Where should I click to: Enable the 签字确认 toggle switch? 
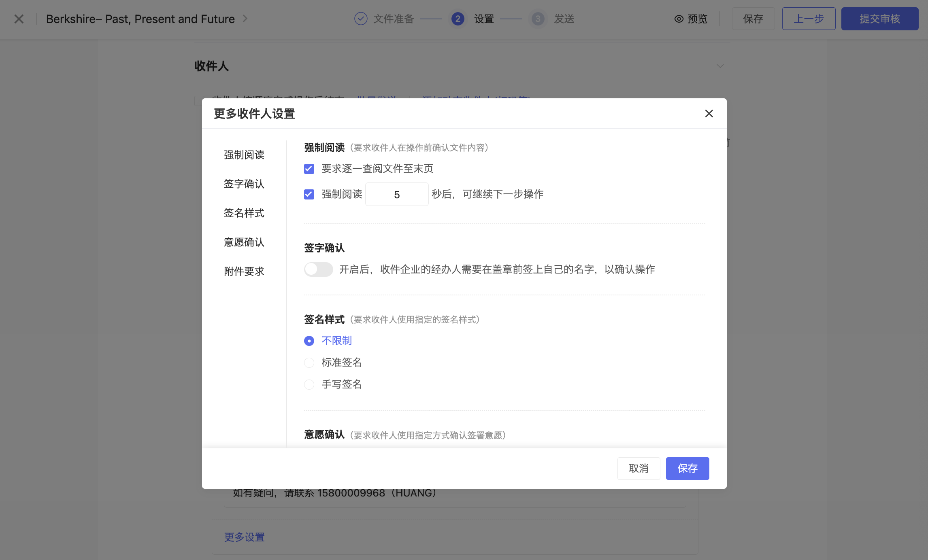(x=318, y=269)
